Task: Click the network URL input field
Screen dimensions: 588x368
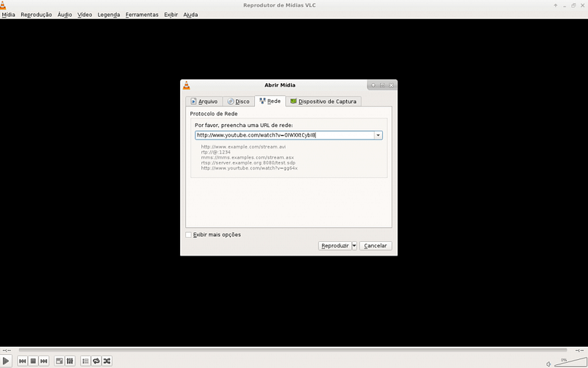Action: pos(284,135)
